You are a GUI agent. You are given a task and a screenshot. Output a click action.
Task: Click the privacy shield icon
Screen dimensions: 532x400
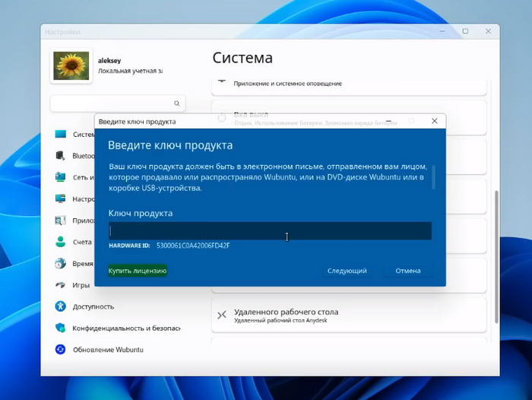point(61,328)
